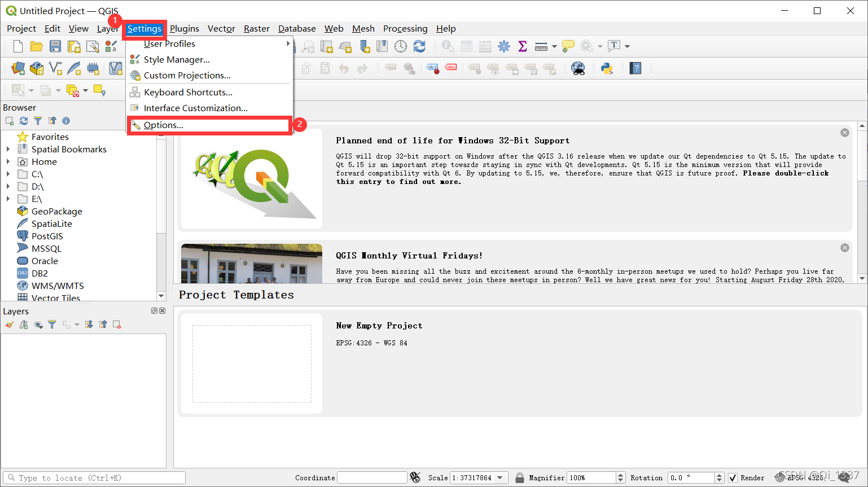
Task: Open the Scale dropdown in status bar
Action: pos(500,477)
